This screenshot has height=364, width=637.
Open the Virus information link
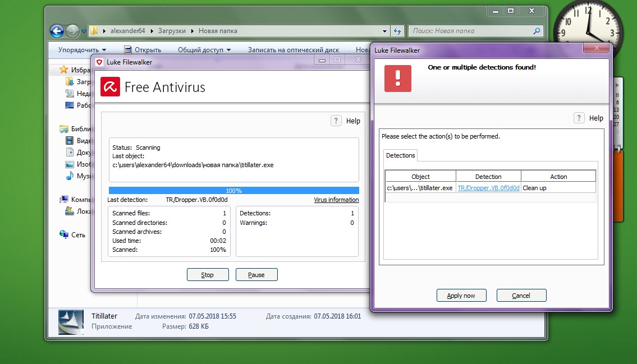click(x=336, y=200)
